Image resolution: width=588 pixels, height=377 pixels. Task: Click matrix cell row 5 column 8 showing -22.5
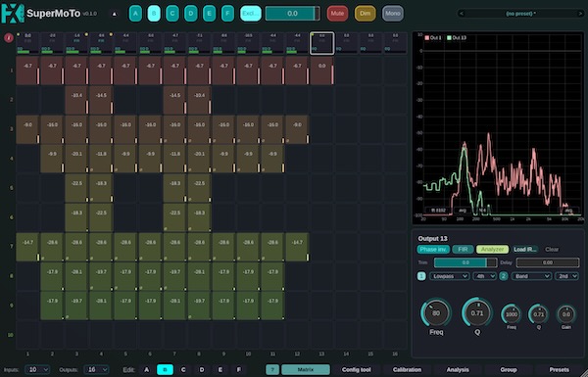pos(199,188)
